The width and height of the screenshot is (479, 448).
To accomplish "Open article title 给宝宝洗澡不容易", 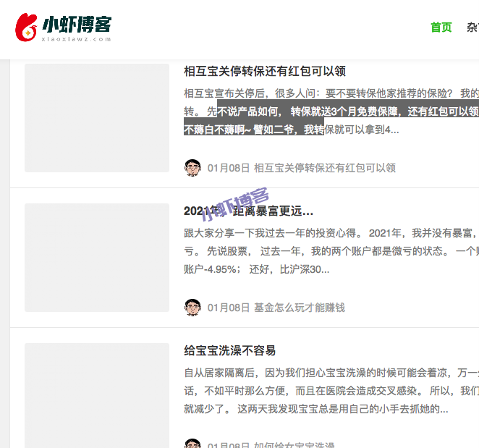I will (x=229, y=350).
